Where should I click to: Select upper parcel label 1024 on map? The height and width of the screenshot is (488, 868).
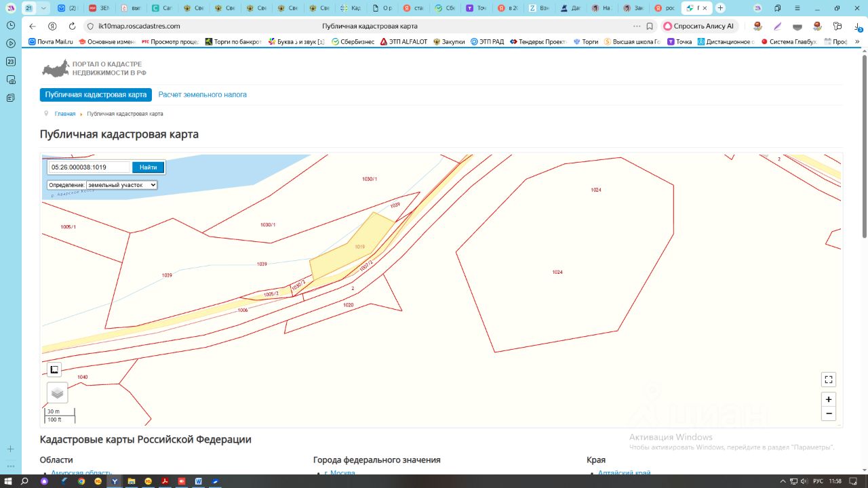[596, 190]
